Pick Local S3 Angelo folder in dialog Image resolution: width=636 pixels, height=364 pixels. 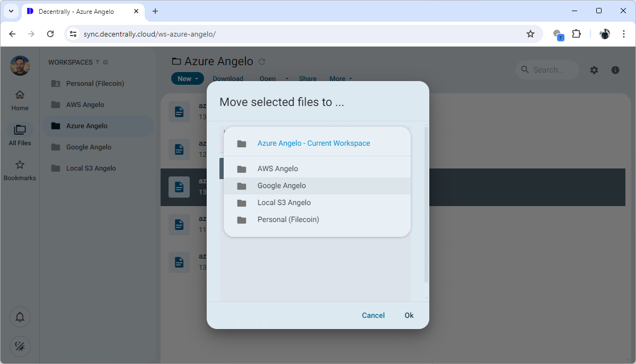284,203
